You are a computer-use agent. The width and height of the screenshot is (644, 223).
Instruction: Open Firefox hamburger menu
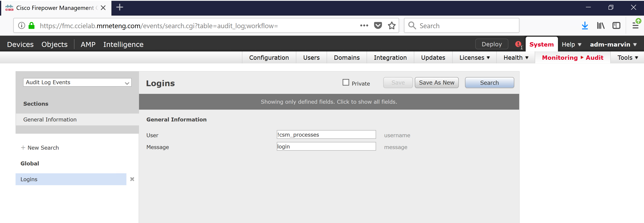coord(635,25)
